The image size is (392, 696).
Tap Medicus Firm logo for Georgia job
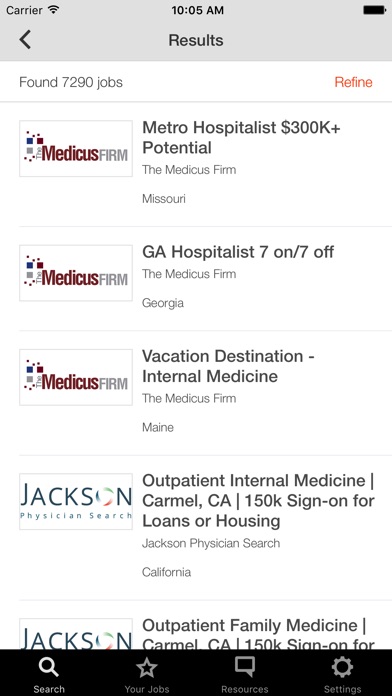[x=76, y=273]
